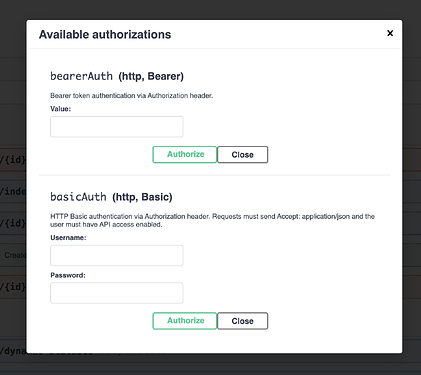Expand the dimmed /dyna endpoint row
The image size is (421, 375).
(x=13, y=351)
